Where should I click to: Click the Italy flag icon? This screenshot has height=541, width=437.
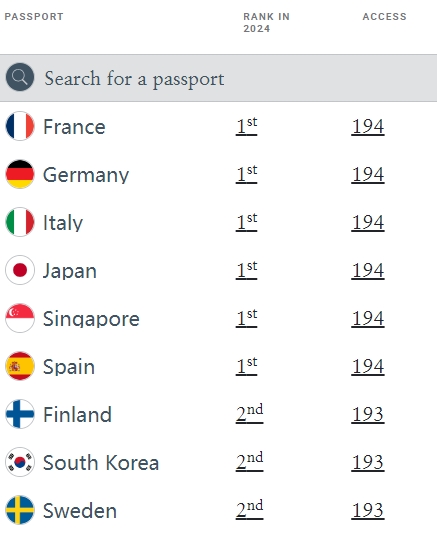tap(20, 222)
